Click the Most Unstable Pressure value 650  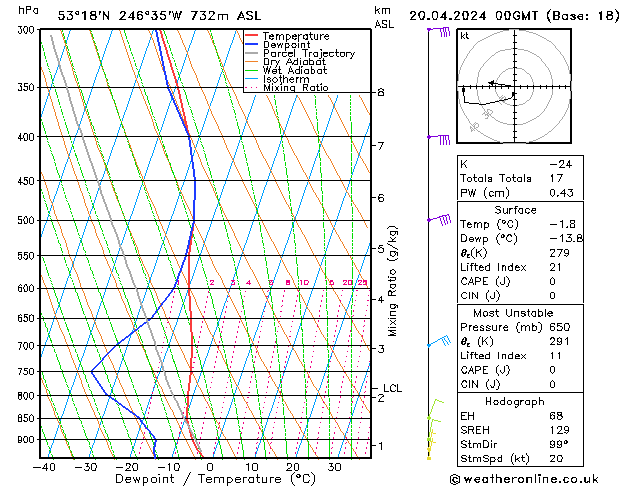pos(560,327)
